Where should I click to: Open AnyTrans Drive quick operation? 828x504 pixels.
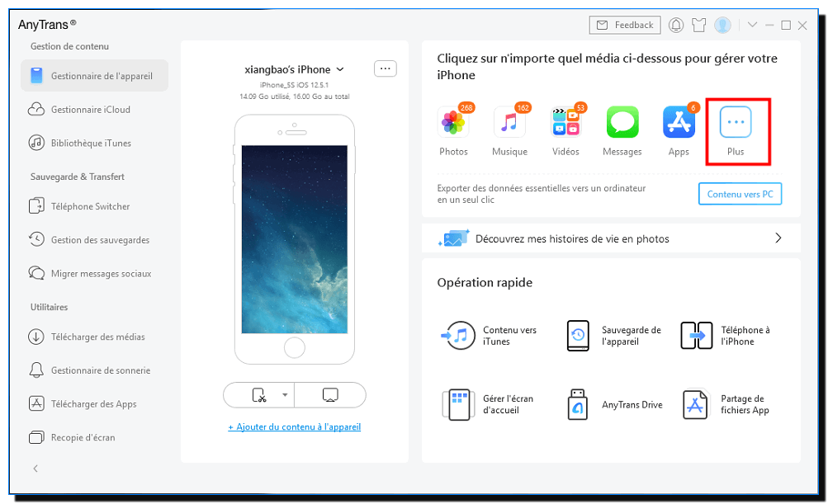(x=578, y=405)
